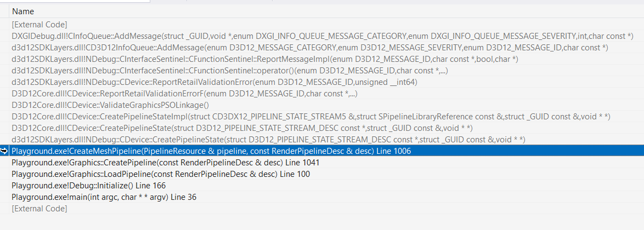This screenshot has width=644, height=230.
Task: Select DXGIDebug.dll CInfoQueue::AddMessage frame
Action: click(323, 36)
